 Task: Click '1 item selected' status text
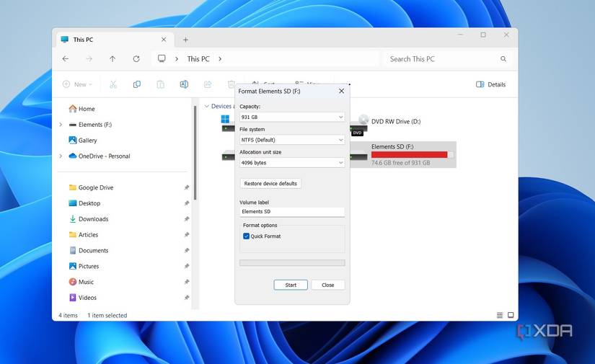[107, 315]
